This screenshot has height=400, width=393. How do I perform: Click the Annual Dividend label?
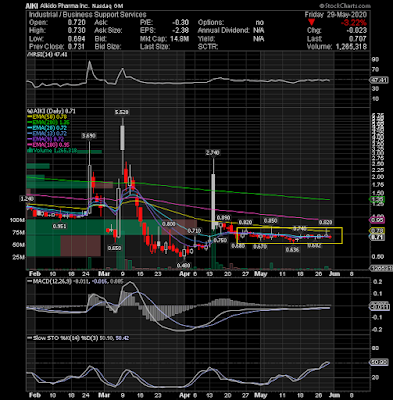click(x=224, y=31)
